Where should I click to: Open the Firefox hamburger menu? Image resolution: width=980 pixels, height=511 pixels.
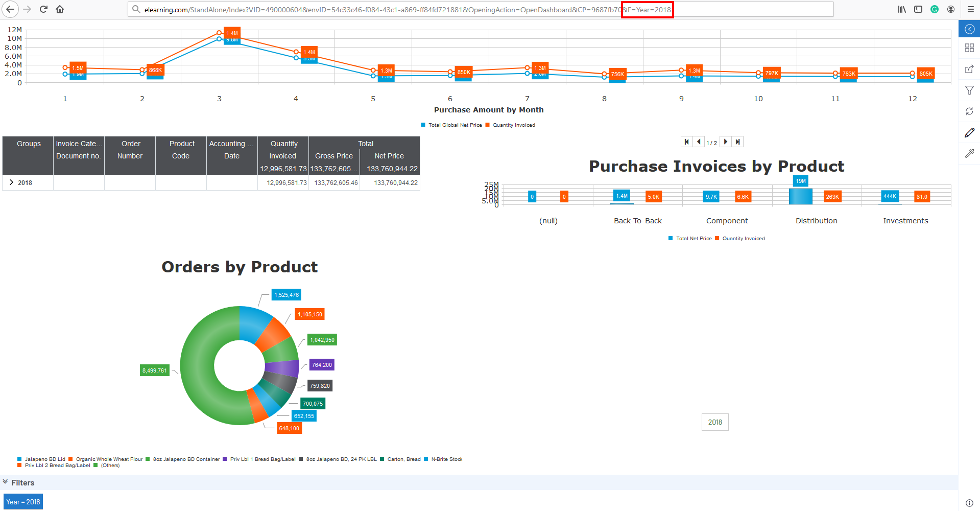[970, 9]
